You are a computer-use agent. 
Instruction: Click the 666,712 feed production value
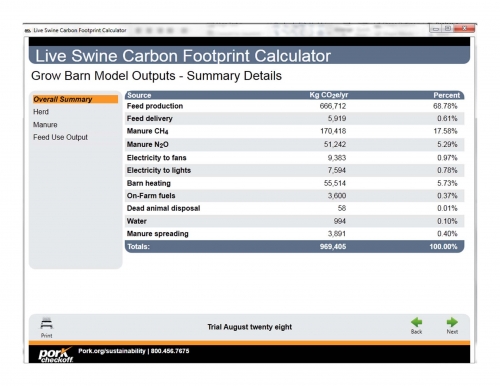point(333,106)
